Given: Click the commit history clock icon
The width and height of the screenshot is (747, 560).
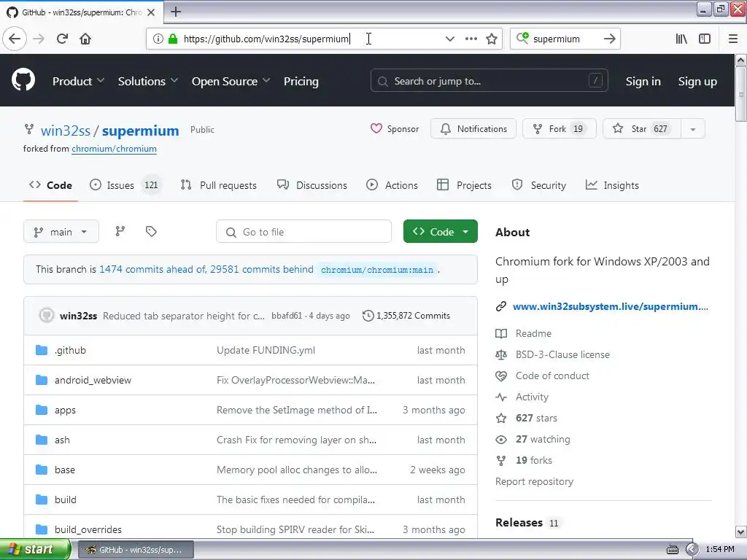Looking at the screenshot, I should click(368, 316).
